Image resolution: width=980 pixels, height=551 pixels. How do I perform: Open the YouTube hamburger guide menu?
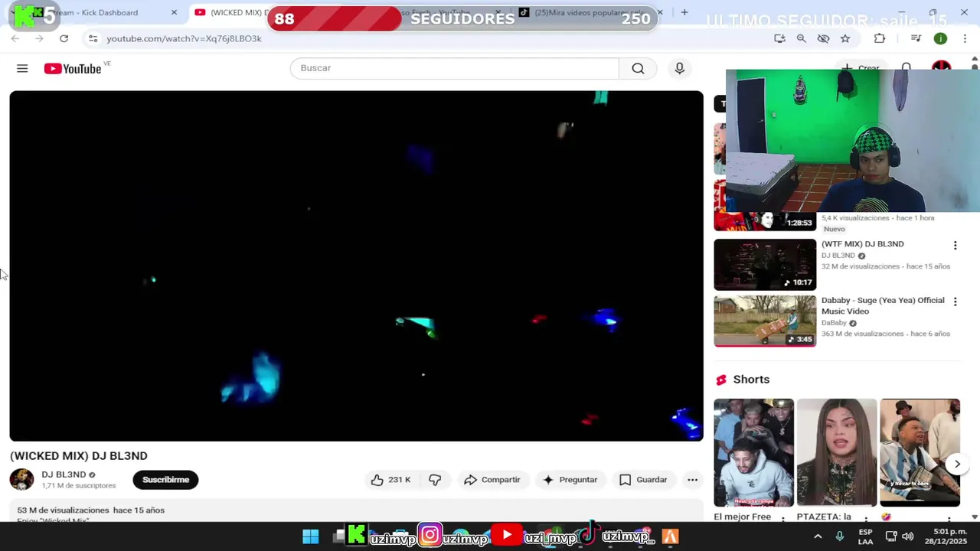tap(22, 69)
